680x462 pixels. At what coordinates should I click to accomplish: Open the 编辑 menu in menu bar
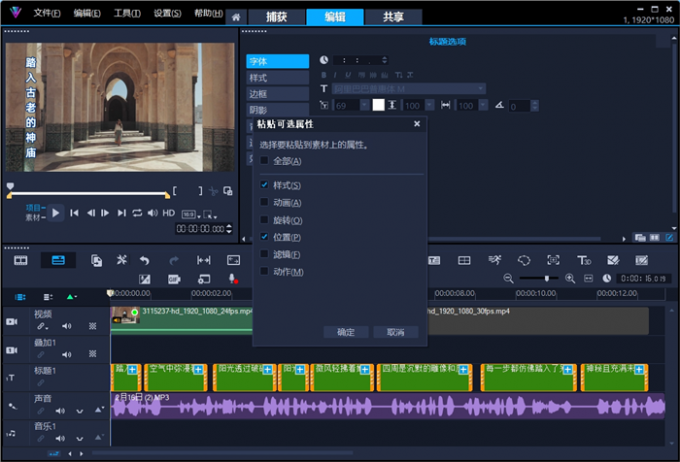pyautogui.click(x=87, y=13)
